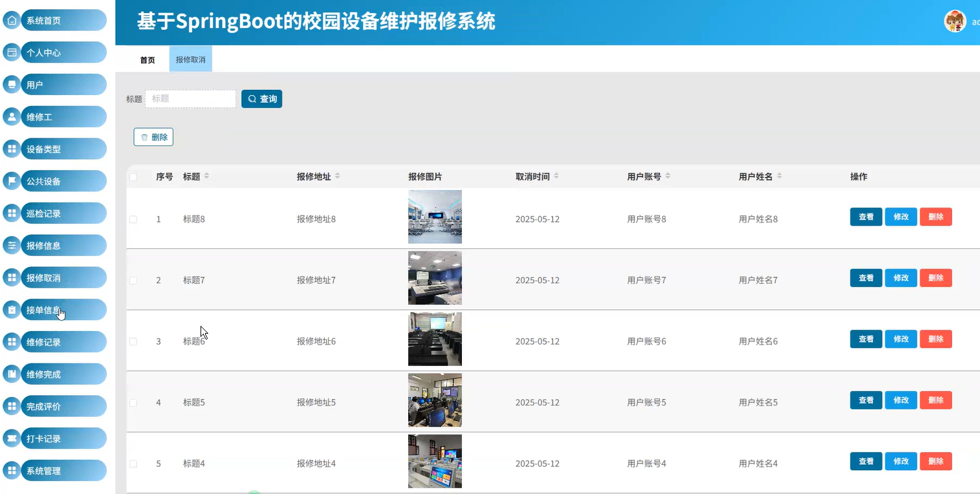Click the person icon beside 维修工
This screenshot has width=980, height=494.
(x=12, y=117)
